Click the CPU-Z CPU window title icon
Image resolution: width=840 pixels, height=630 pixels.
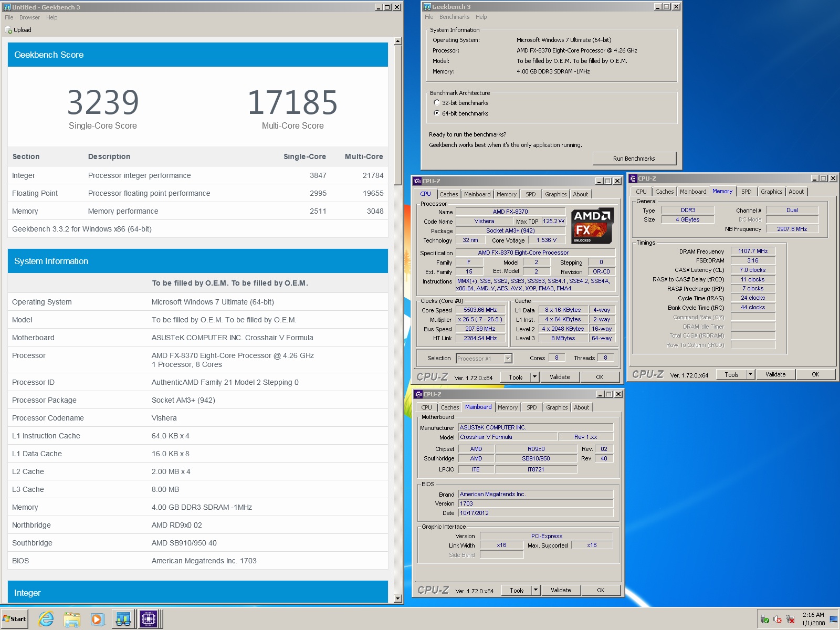tap(418, 181)
